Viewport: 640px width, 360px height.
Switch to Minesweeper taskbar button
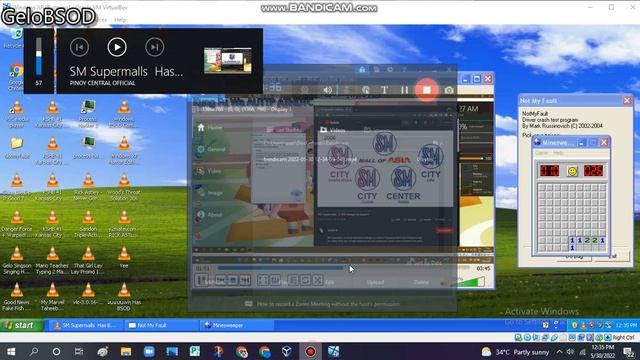point(236,325)
